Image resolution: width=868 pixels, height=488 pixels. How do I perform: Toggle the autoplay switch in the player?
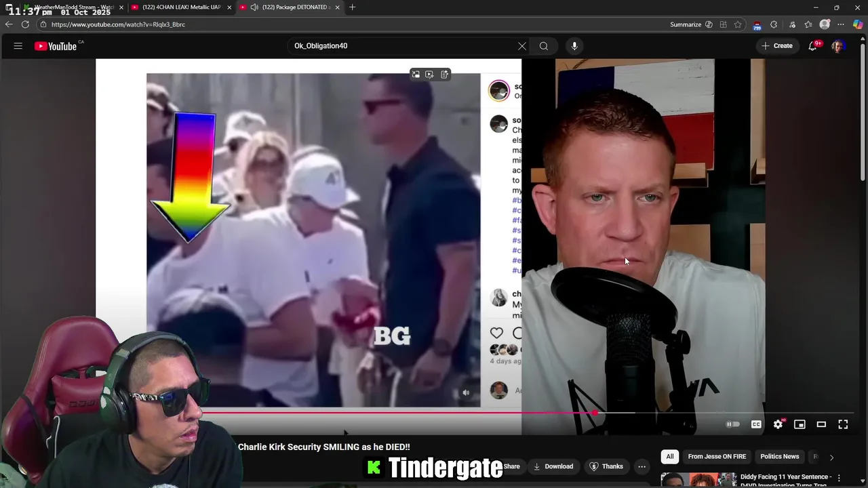[733, 424]
